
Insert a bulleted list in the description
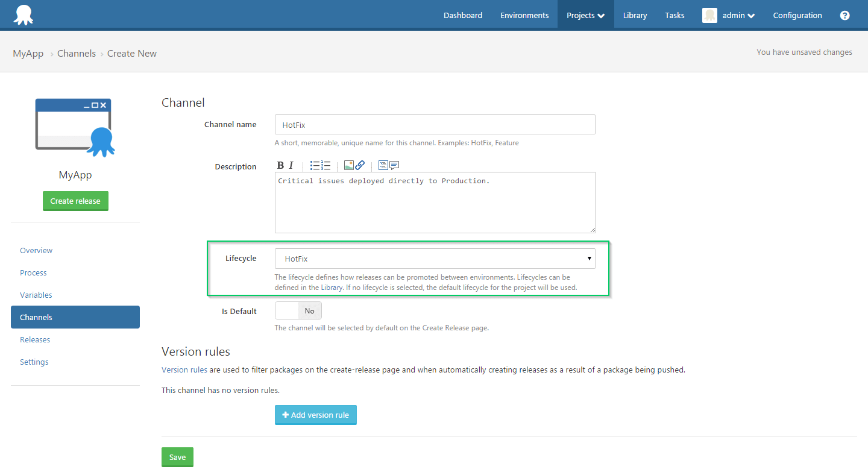(315, 165)
